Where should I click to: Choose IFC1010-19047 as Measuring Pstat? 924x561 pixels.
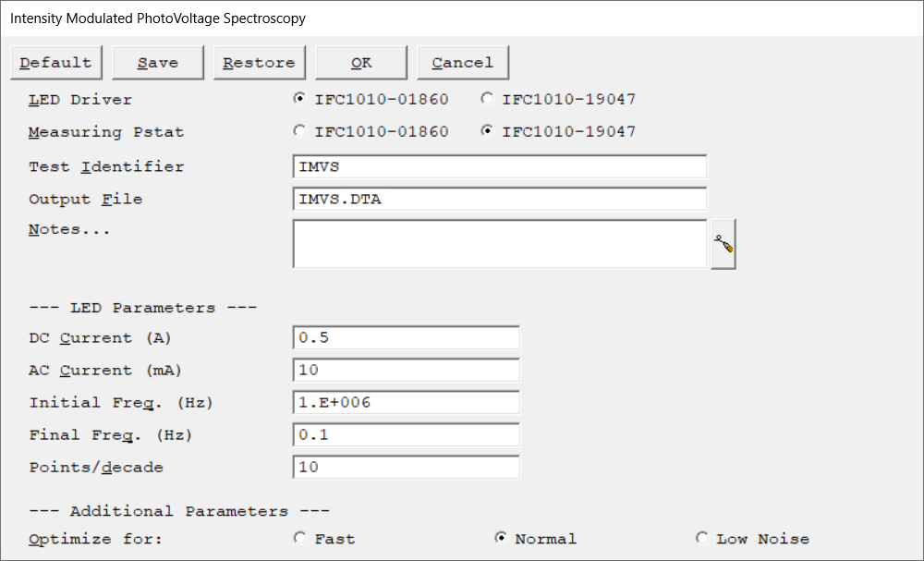click(487, 131)
